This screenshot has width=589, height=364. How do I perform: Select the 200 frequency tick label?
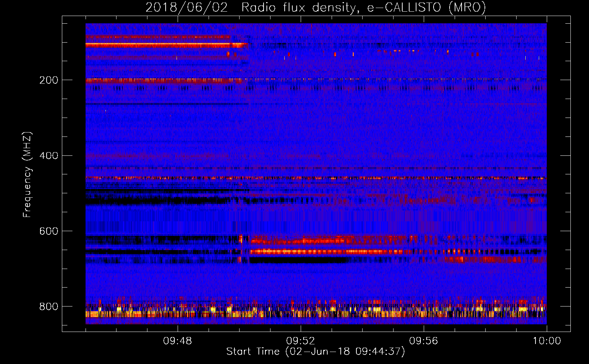coord(49,80)
